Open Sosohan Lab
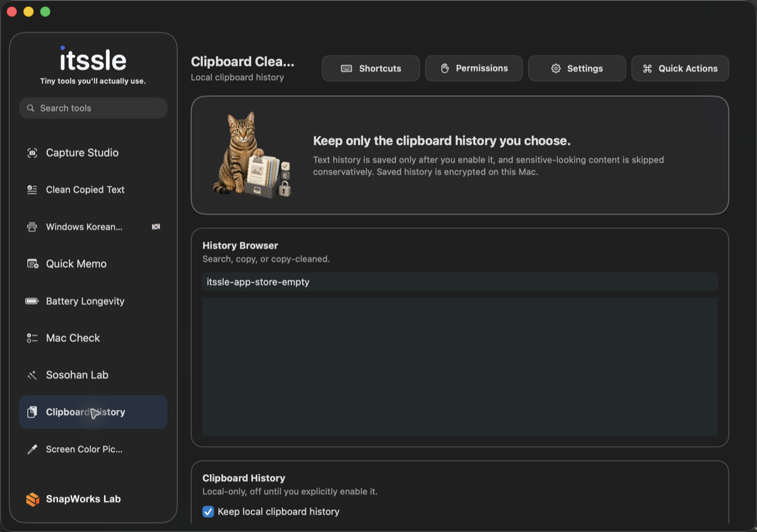757x532 pixels. pos(93,375)
